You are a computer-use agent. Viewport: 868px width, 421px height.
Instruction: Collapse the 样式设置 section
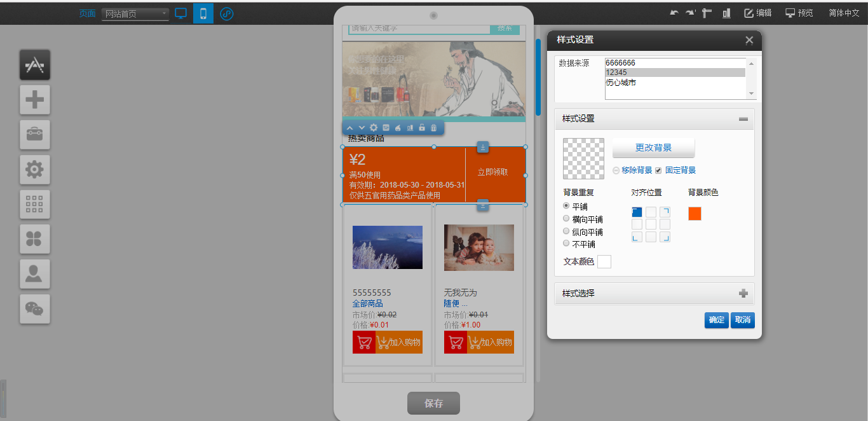click(743, 119)
